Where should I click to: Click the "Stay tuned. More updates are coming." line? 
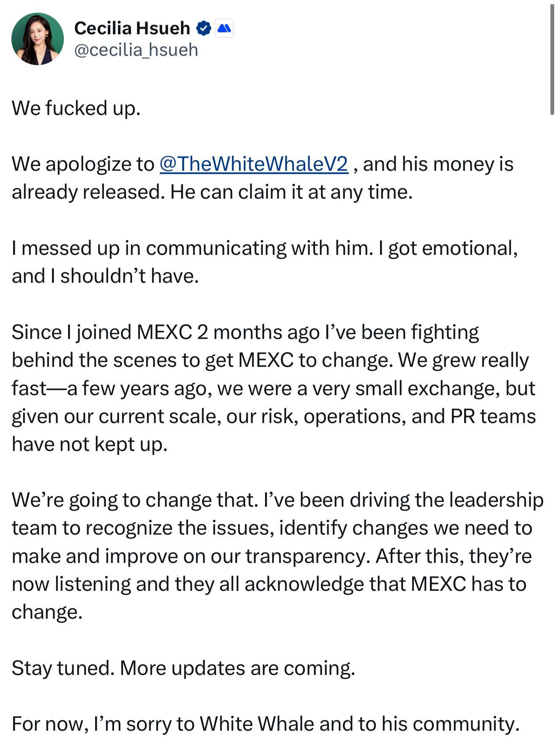tap(183, 668)
